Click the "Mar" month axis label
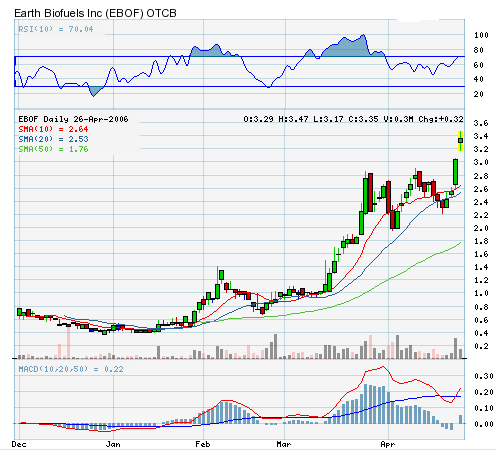Screen dimensions: 496x457 tap(284, 444)
